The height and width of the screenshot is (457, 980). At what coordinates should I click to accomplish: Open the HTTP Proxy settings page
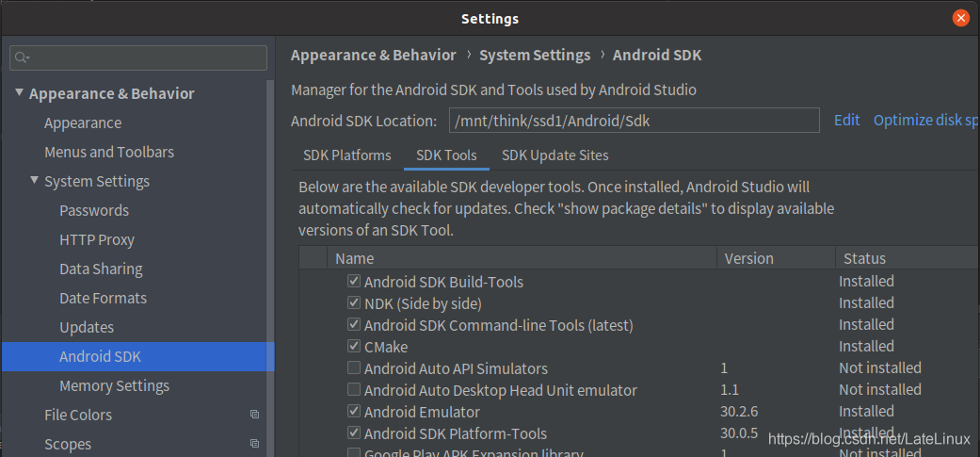point(97,239)
